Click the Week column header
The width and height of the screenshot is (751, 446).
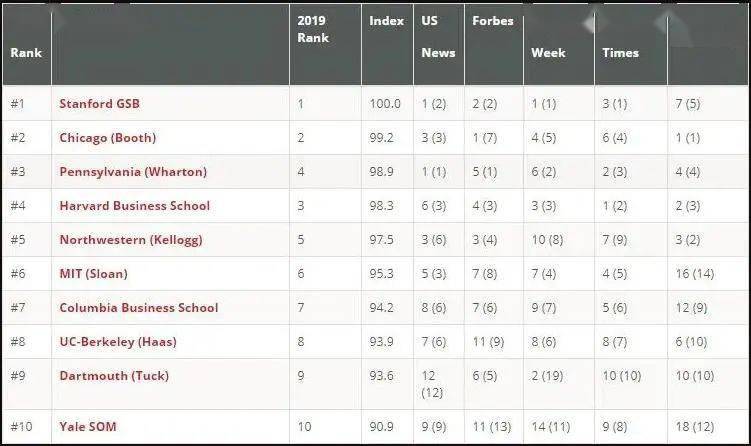(548, 53)
